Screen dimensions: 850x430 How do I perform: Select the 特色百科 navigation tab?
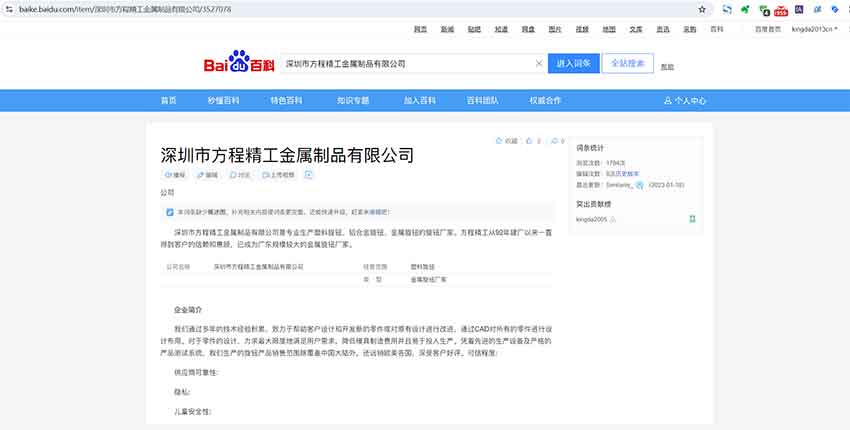click(286, 100)
